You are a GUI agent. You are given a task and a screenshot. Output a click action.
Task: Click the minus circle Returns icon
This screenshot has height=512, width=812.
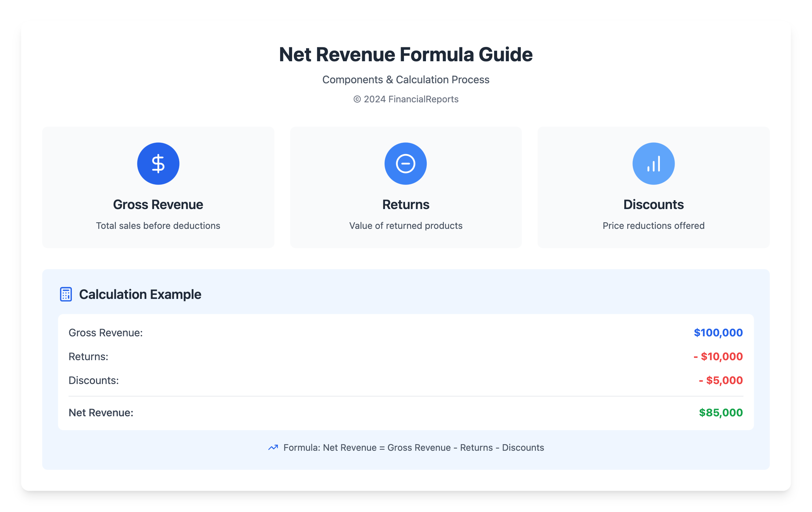coord(405,164)
